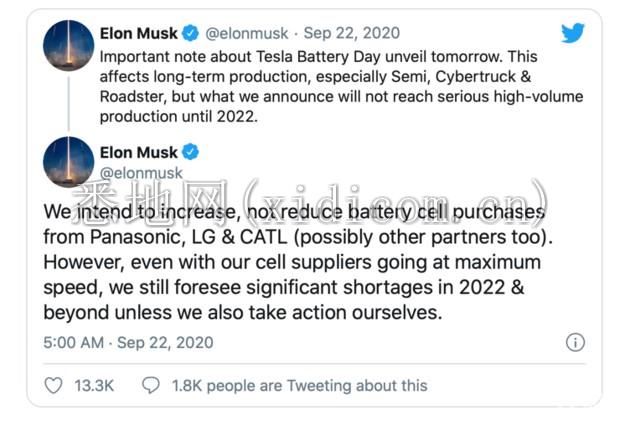The width and height of the screenshot is (630, 421).
Task: Open the rocket avatar on first tweet
Action: point(69,45)
